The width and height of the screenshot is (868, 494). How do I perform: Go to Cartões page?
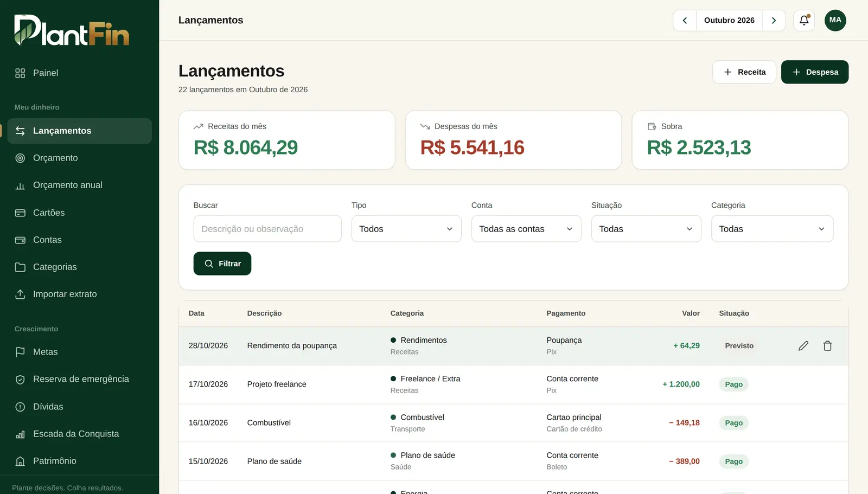(x=80, y=213)
